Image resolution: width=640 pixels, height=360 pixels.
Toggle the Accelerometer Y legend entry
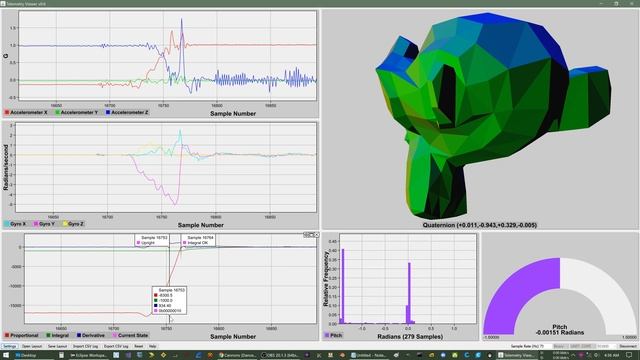(76, 112)
